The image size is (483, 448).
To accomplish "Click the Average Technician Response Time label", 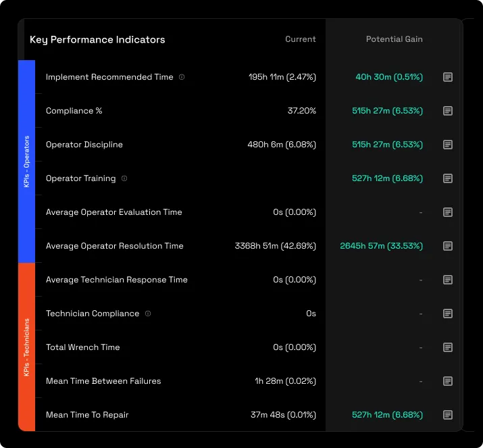I will pyautogui.click(x=116, y=280).
